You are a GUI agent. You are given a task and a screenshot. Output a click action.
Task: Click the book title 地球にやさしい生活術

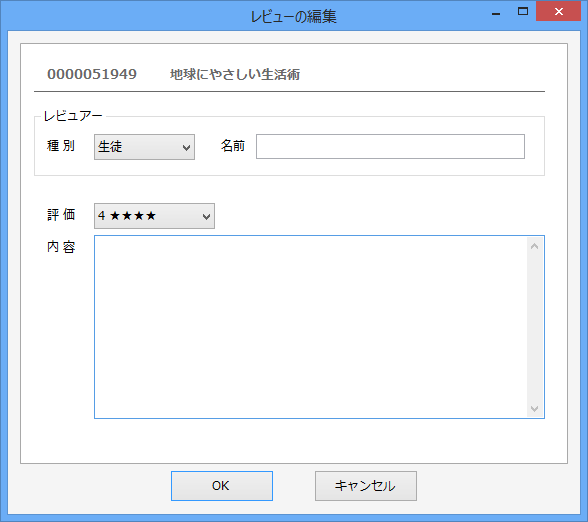pyautogui.click(x=235, y=74)
